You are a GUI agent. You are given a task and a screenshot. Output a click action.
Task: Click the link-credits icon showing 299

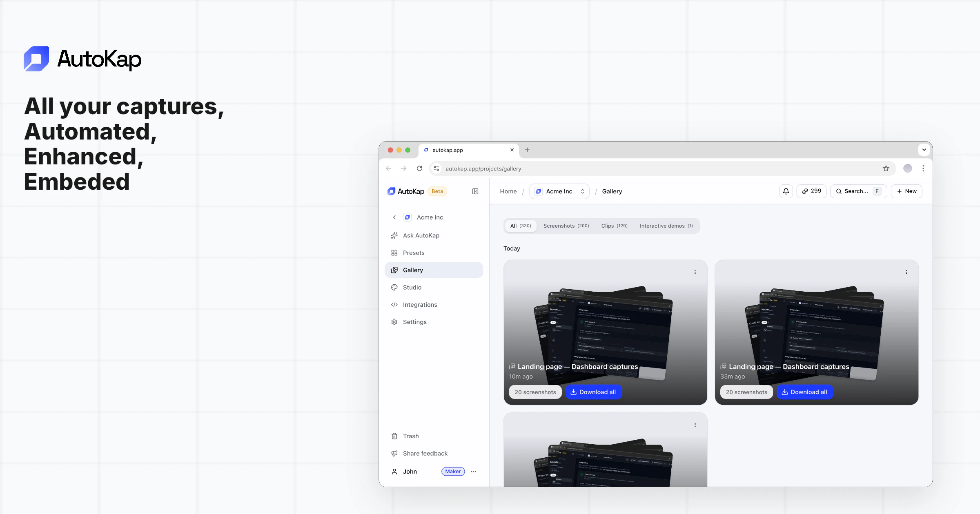(x=811, y=191)
